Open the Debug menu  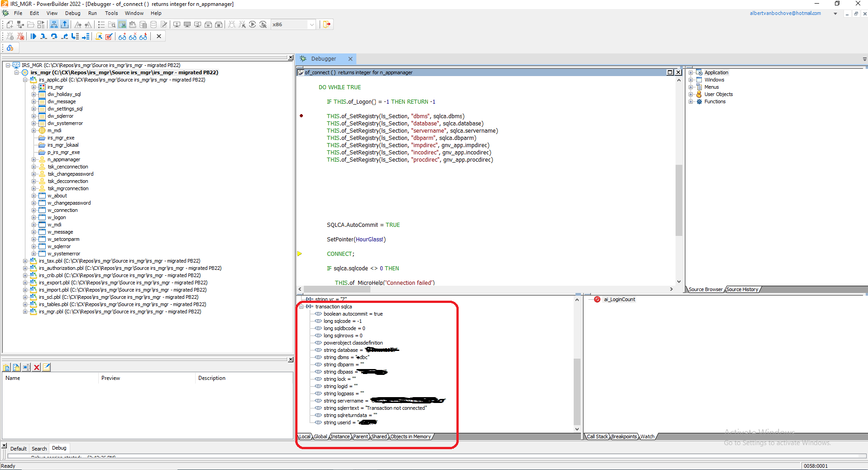point(72,13)
